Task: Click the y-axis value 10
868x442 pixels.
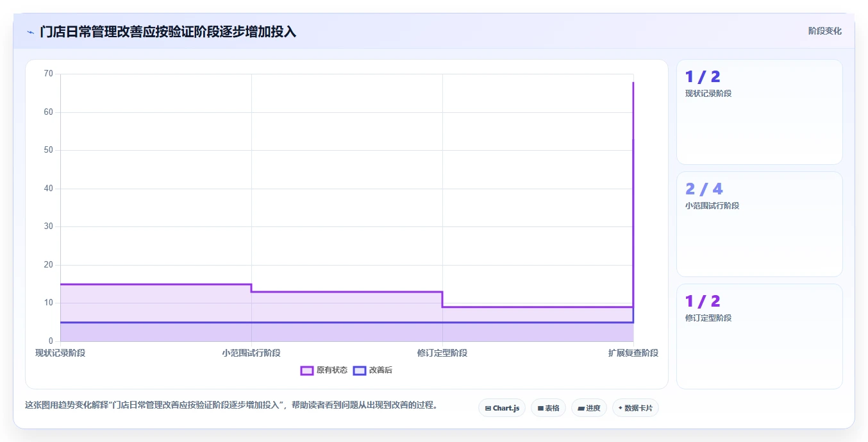Action: coord(49,303)
